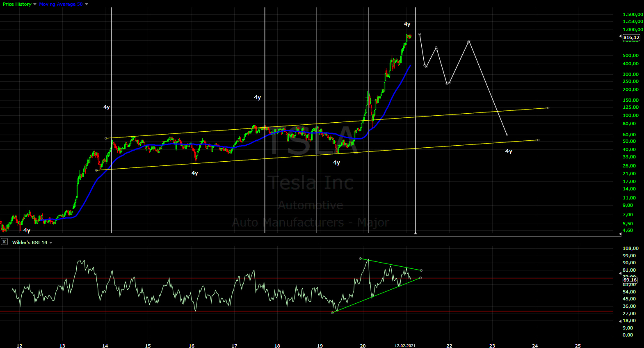Click the year 16 label on the time axis
Viewport: 644px width, 348px height.
(x=191, y=346)
